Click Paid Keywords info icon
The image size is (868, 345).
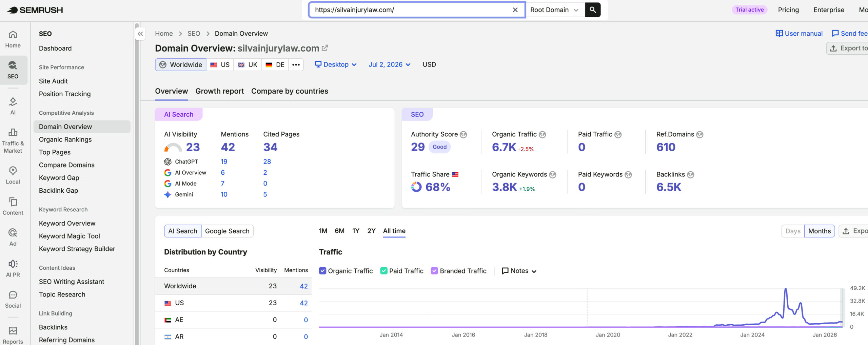[628, 175]
